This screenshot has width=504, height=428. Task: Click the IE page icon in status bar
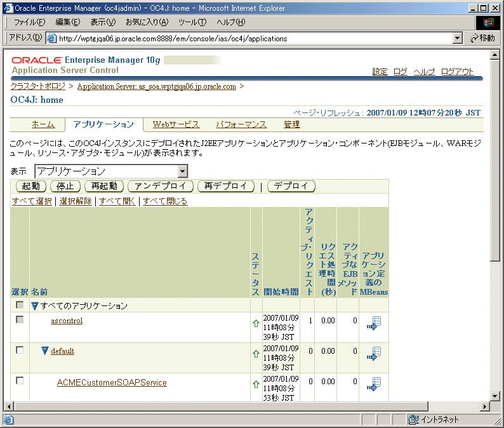point(8,419)
